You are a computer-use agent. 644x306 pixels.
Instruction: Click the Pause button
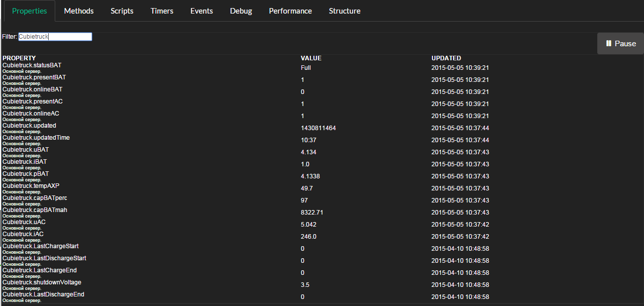coord(620,44)
